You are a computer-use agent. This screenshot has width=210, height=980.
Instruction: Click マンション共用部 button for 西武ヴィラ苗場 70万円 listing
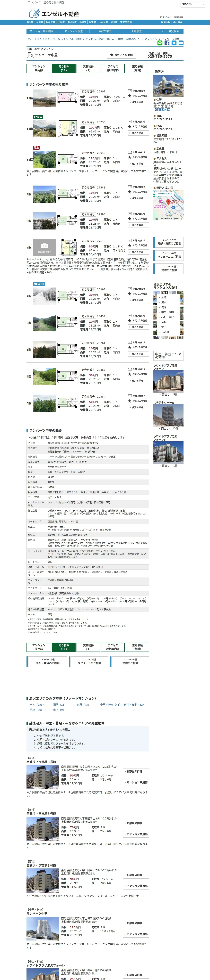coord(136,834)
